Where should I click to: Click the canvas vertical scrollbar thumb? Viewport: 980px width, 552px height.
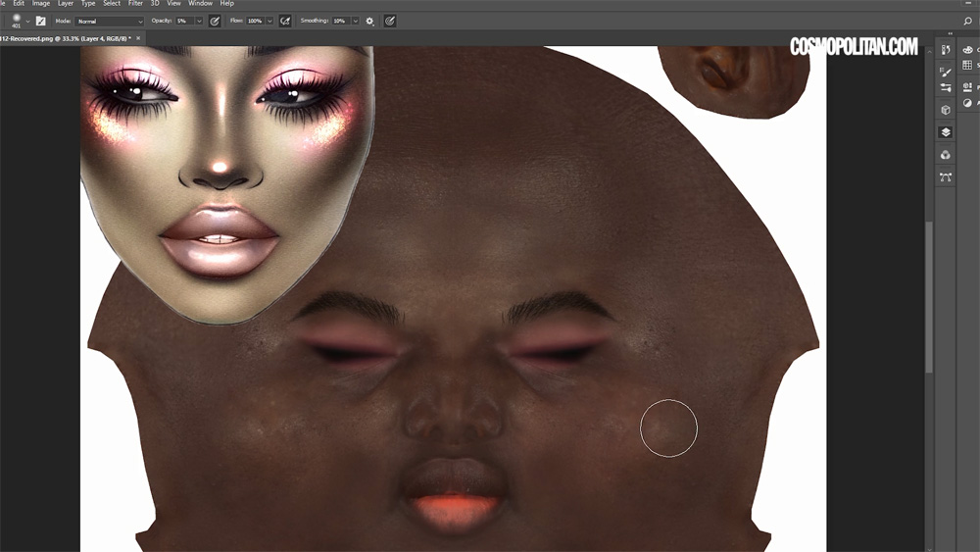[929, 297]
